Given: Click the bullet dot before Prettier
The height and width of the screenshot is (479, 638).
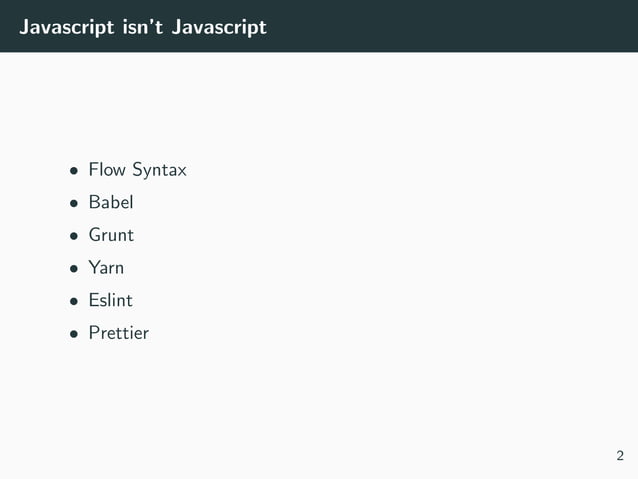Looking at the screenshot, I should pyautogui.click(x=74, y=333).
